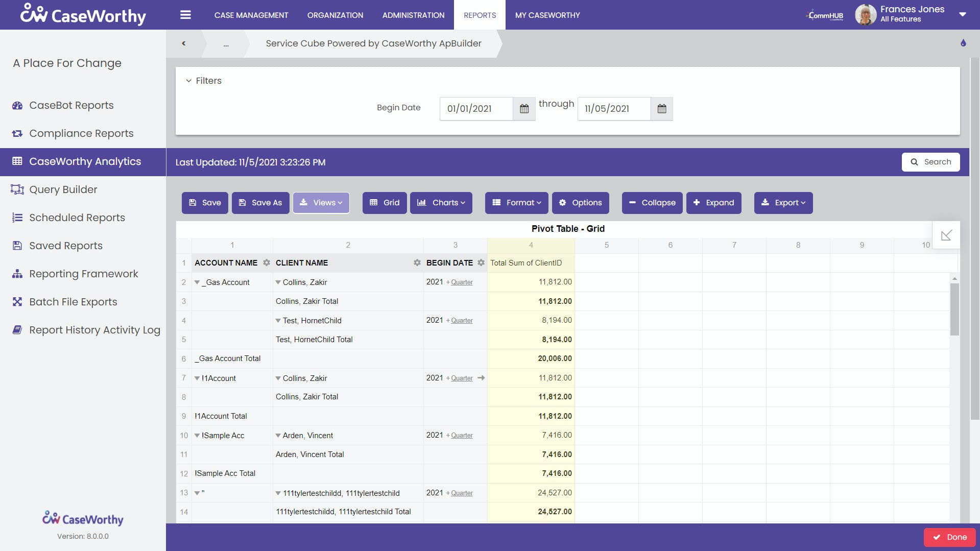Screen dimensions: 980x551
Task: Open the Case Management menu
Action: coord(251,15)
